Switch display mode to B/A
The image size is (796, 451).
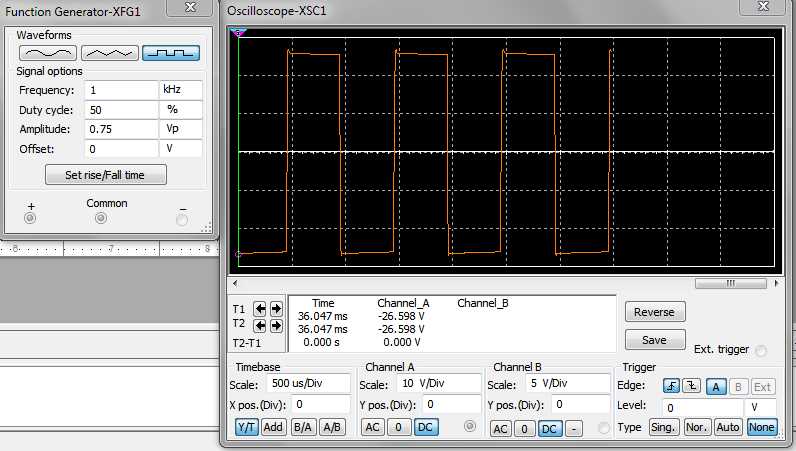pos(303,427)
